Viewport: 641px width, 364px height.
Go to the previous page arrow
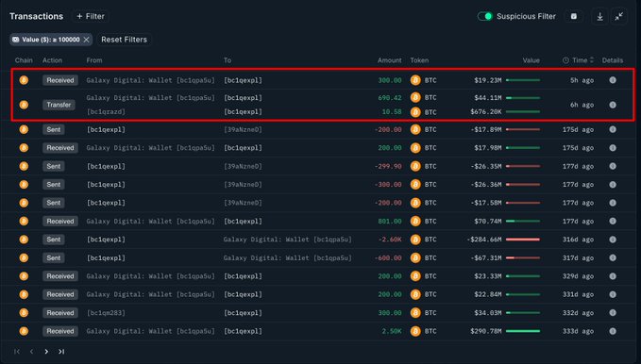(x=31, y=352)
